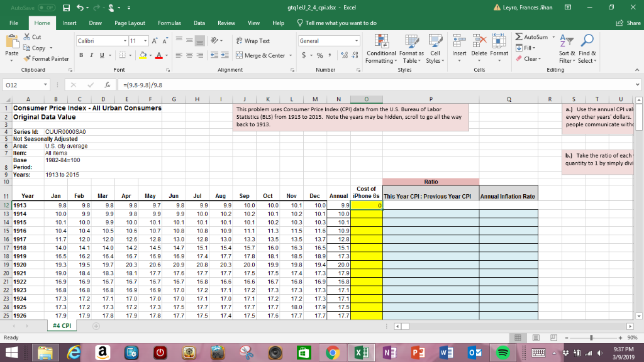Select the #4 CPI sheet tab
This screenshot has height=362, width=644.
tap(62, 326)
